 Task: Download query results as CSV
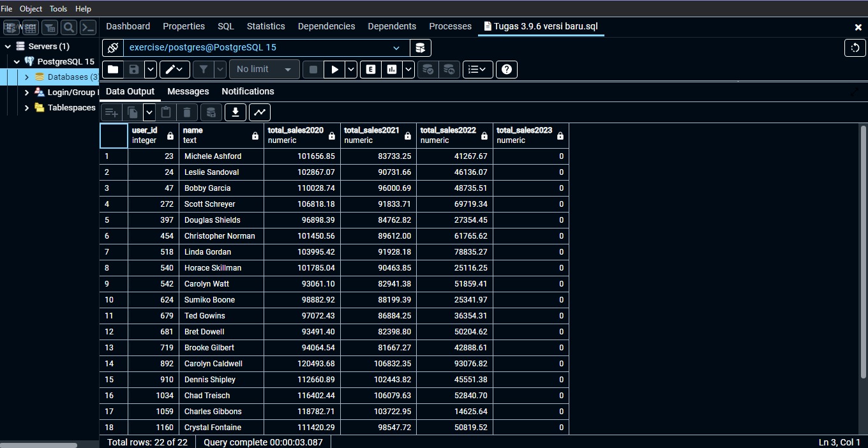[235, 112]
